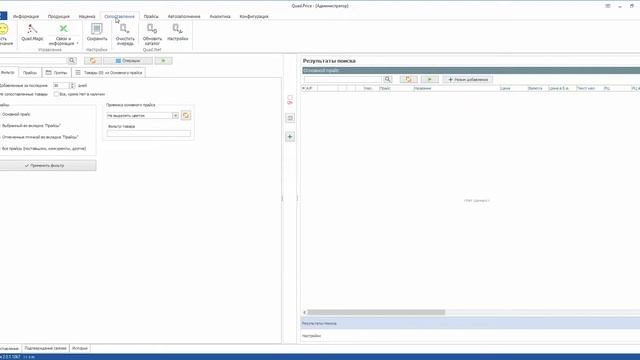Screen dimensions: 640x360
Task: Click the Обновить каталог icon
Action: 152,34
